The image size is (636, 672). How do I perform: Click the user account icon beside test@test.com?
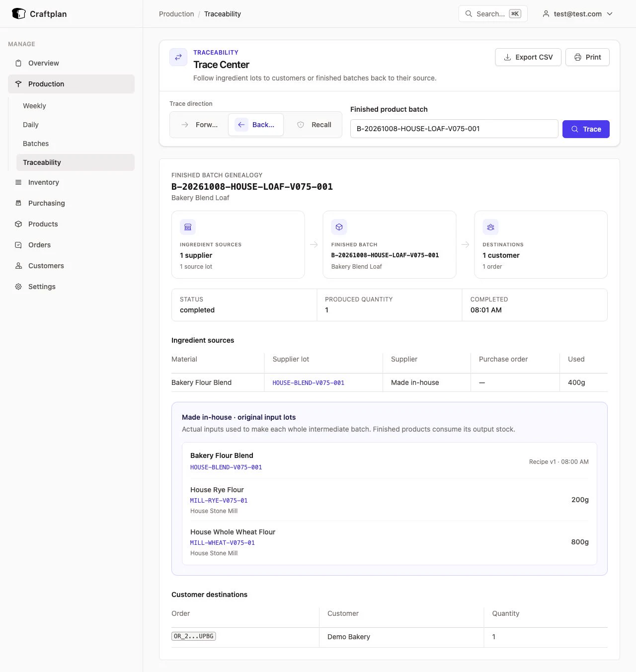point(546,14)
